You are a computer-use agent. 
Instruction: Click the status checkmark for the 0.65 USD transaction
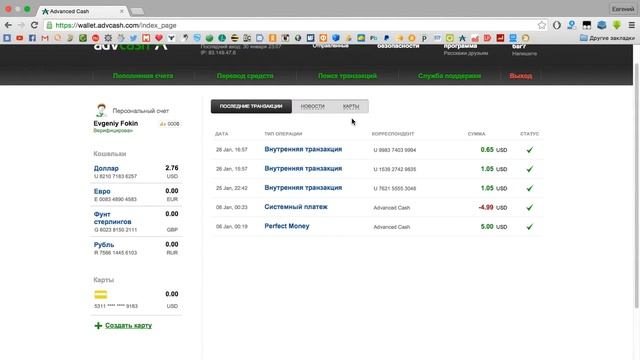point(529,150)
